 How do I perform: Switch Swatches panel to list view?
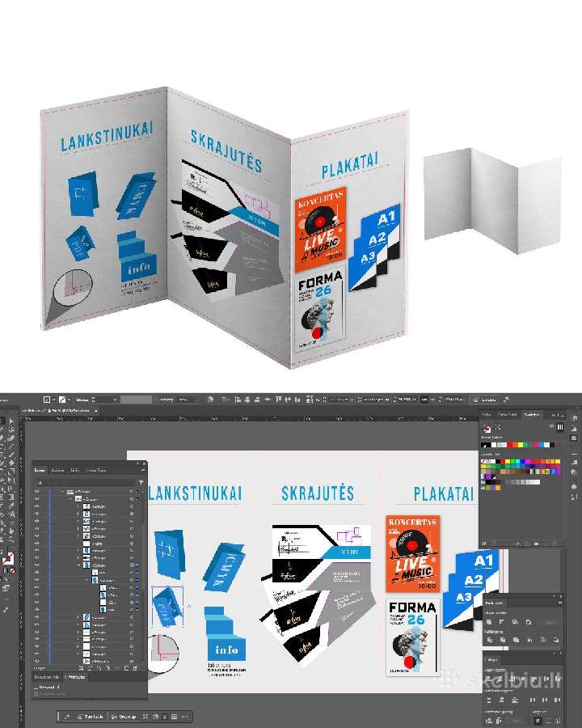551,425
